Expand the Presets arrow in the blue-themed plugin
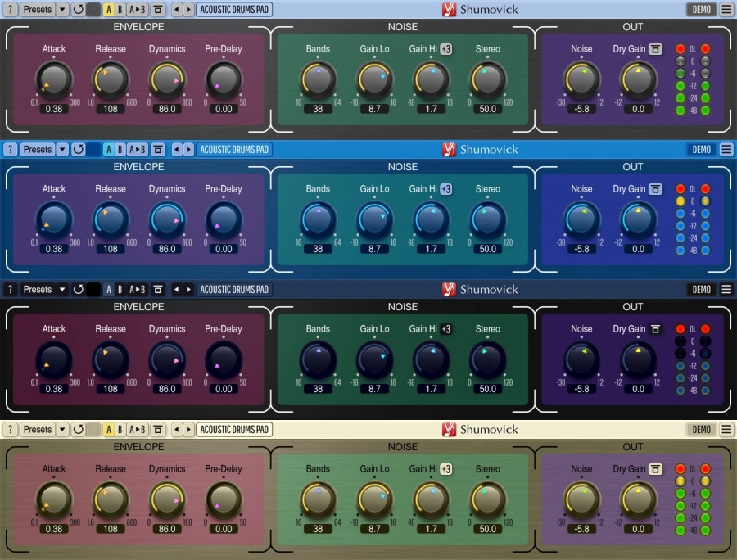 coord(62,149)
